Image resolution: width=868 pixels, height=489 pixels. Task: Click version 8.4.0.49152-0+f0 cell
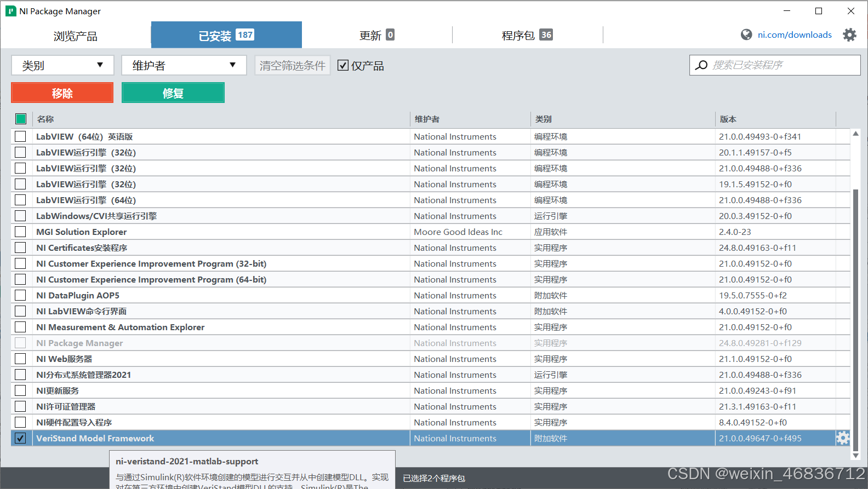[752, 422]
